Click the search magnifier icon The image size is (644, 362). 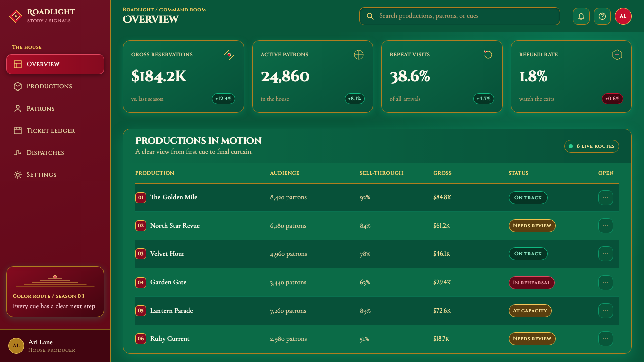coord(370,16)
